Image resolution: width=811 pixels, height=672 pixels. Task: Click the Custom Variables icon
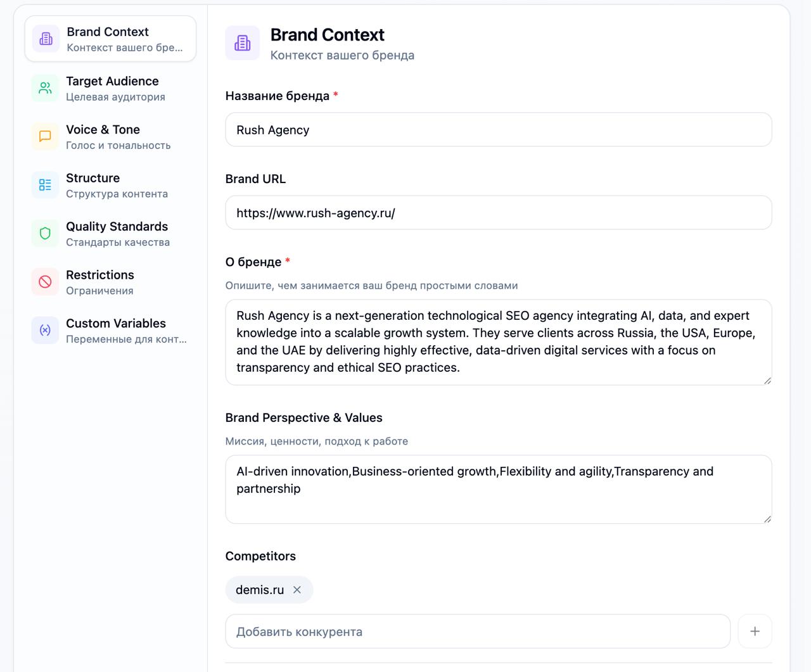point(45,330)
